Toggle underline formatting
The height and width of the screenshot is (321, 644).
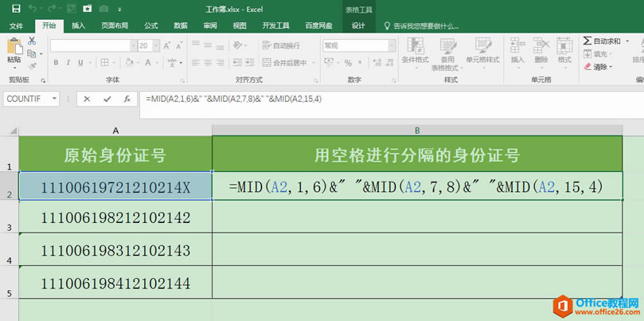(x=80, y=63)
